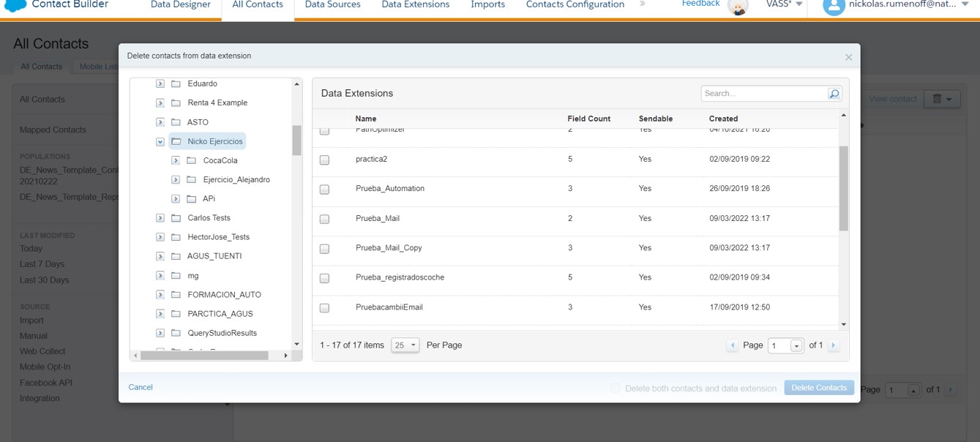Click the Cancel link
Image resolution: width=980 pixels, height=442 pixels.
click(x=141, y=387)
